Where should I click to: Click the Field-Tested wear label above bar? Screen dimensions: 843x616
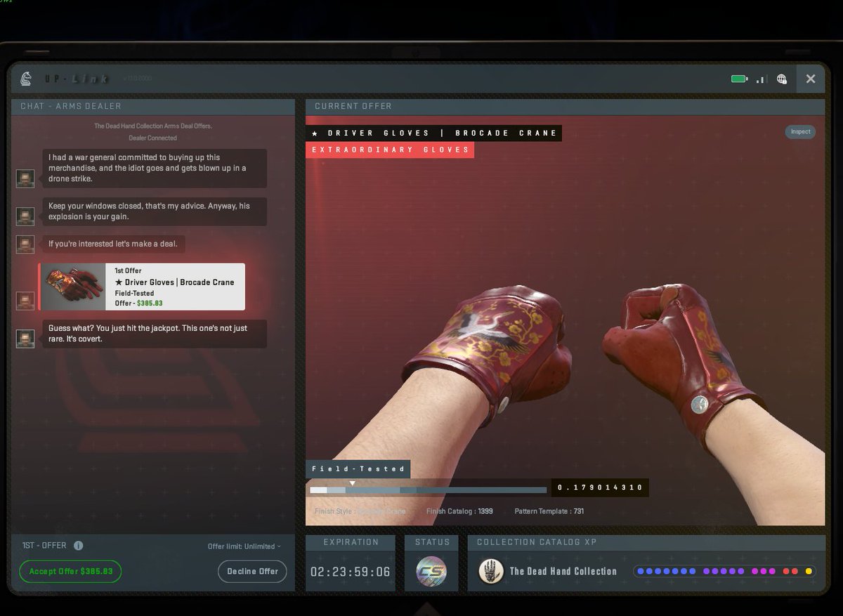pyautogui.click(x=358, y=468)
